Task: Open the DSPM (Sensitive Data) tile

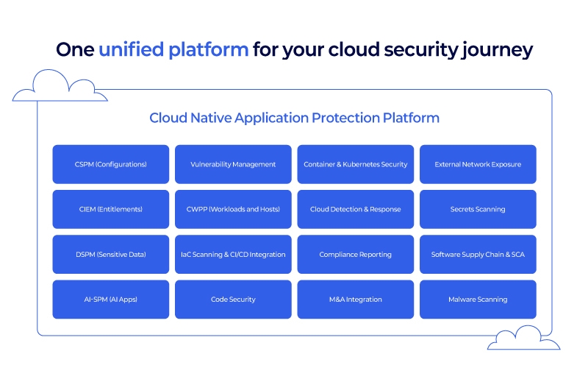Action: click(x=111, y=254)
